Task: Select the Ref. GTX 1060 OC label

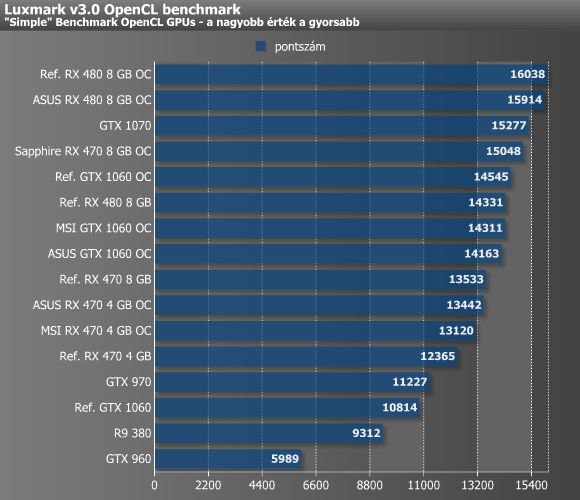Action: tap(103, 177)
